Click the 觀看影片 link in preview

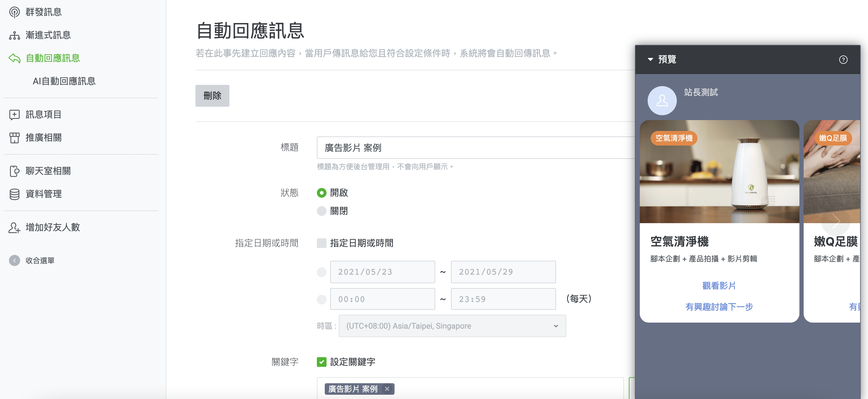point(719,286)
